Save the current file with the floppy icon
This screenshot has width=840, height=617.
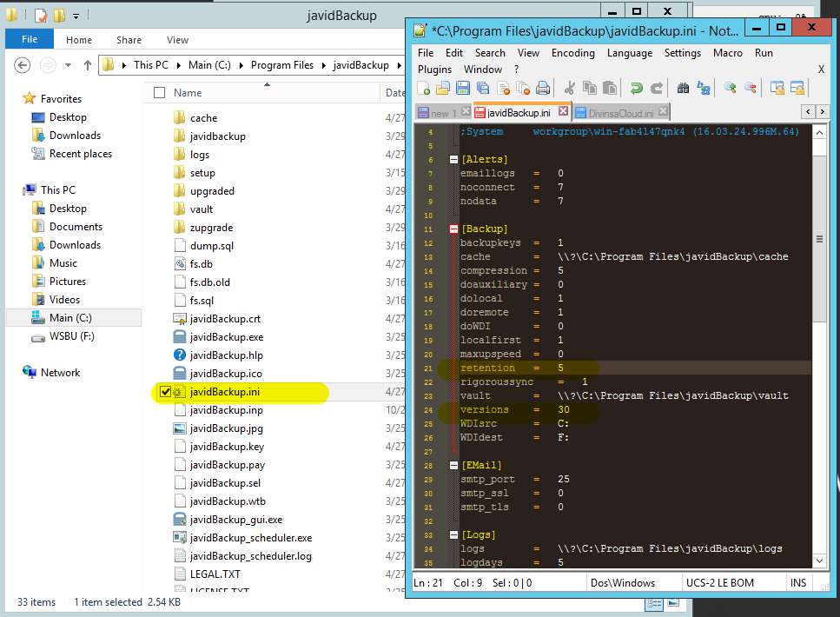[x=463, y=89]
